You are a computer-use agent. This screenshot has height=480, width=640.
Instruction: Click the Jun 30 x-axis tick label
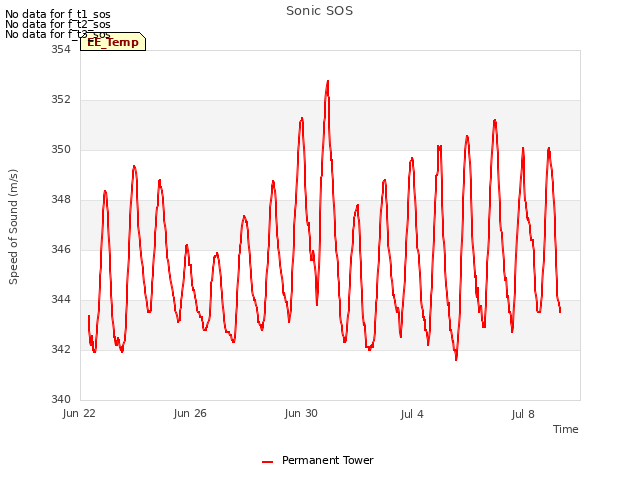(x=301, y=413)
